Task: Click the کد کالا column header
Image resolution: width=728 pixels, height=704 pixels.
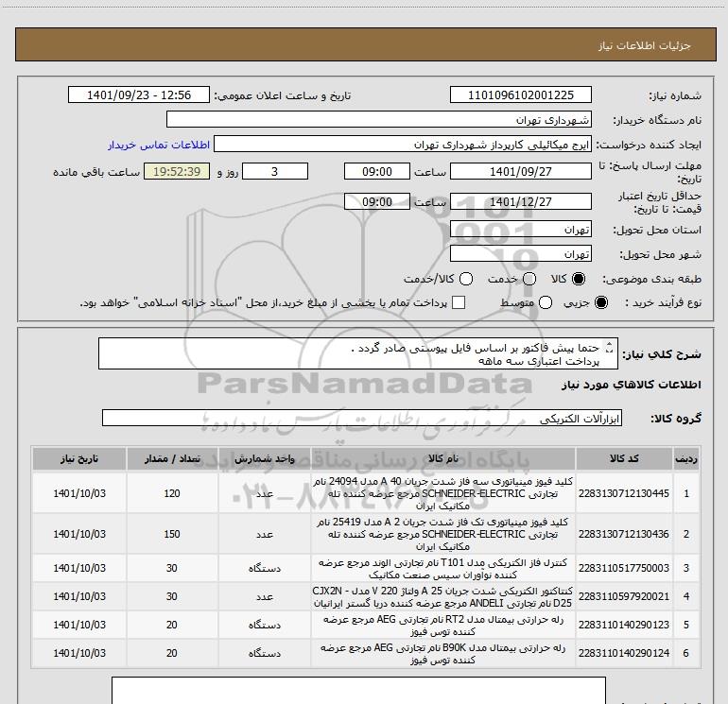Action: 624,458
